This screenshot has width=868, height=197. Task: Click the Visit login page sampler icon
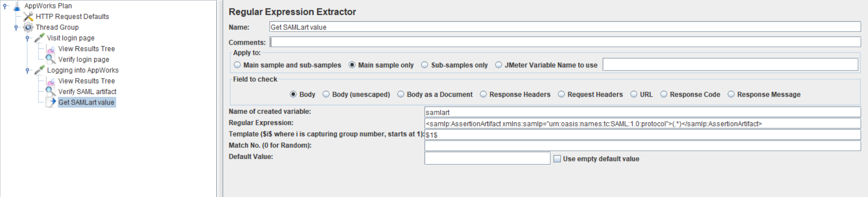point(39,38)
